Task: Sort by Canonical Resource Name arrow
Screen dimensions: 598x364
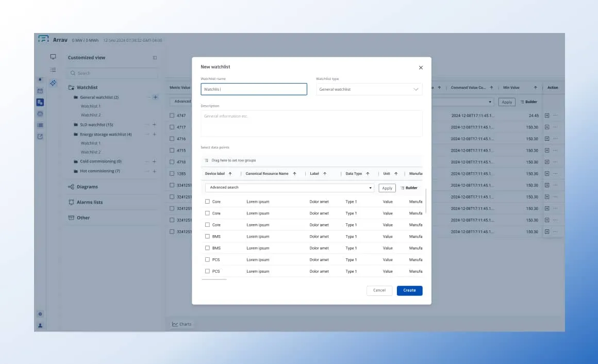Action: [x=294, y=174]
